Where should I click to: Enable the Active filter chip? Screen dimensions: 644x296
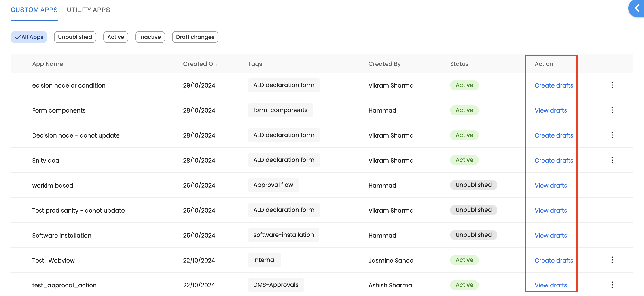(116, 37)
